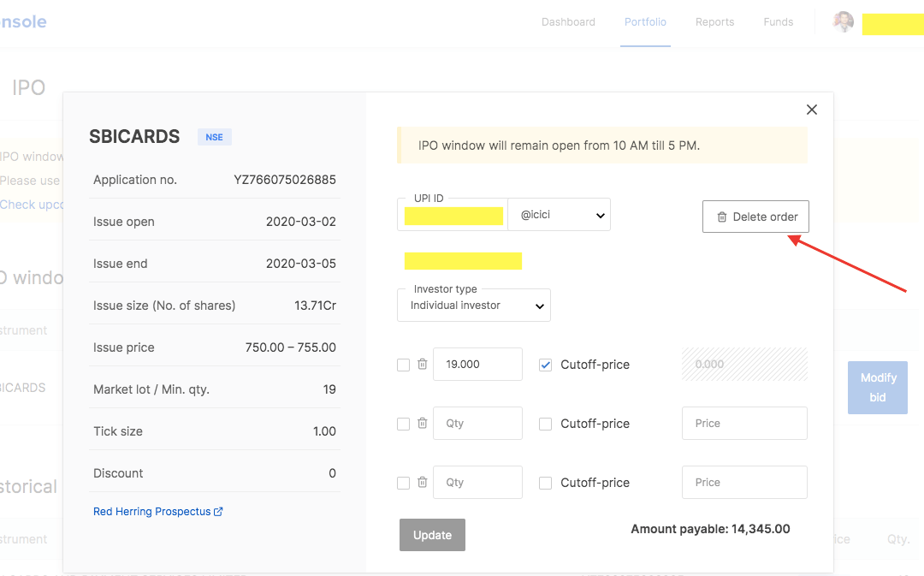The height and width of the screenshot is (576, 924).
Task: Click the Delete order button
Action: click(x=755, y=217)
